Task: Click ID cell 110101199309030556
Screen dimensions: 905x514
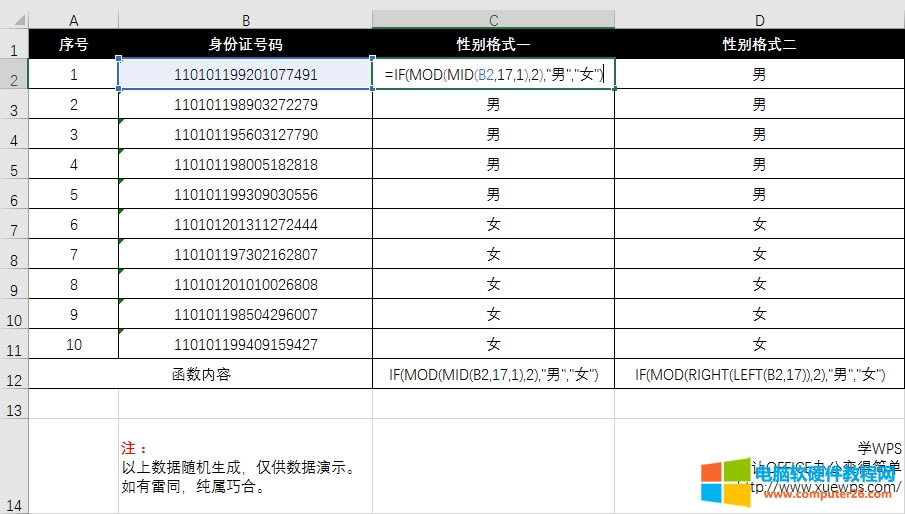Action: point(245,194)
